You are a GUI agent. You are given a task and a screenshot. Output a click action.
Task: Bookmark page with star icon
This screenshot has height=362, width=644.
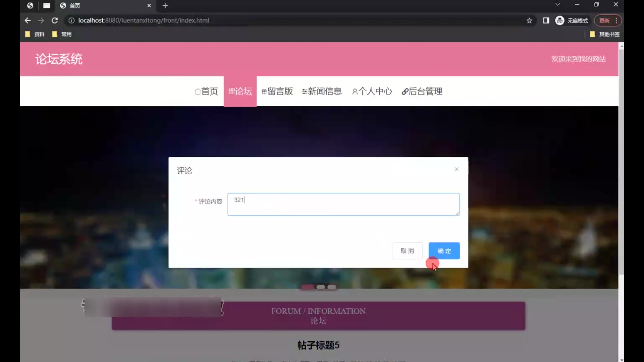click(x=529, y=20)
